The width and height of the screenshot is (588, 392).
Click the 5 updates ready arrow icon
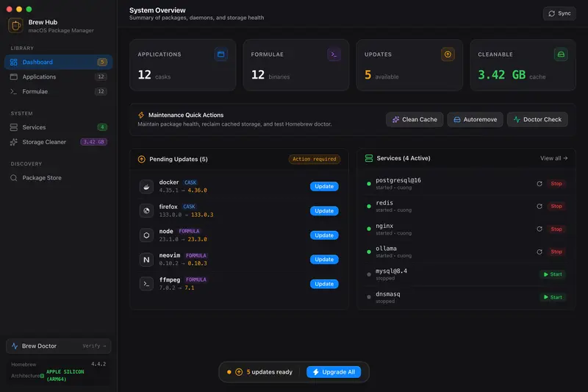(239, 372)
